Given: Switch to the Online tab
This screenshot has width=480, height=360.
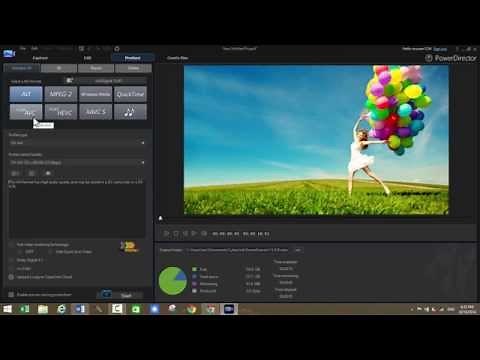Looking at the screenshot, I should (133, 68).
